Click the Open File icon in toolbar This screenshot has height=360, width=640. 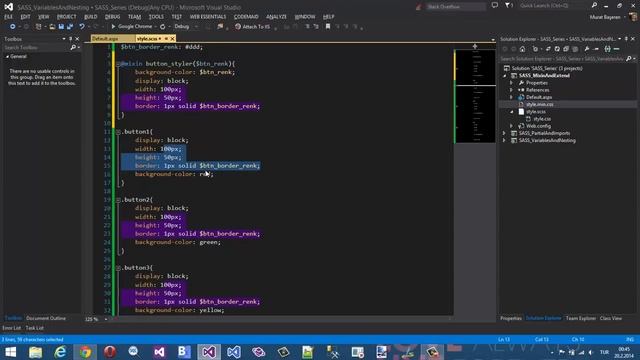coord(52,27)
